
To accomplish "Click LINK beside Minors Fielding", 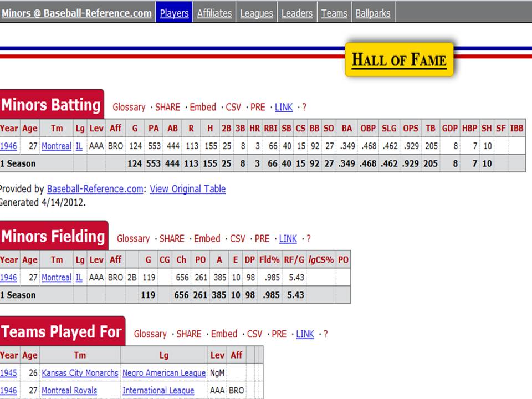I will (288, 238).
